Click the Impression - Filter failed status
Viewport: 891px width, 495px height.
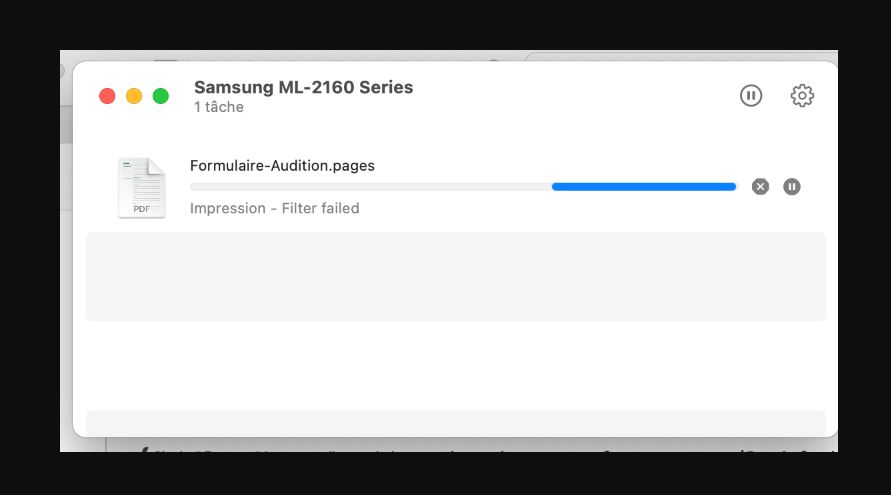click(274, 208)
